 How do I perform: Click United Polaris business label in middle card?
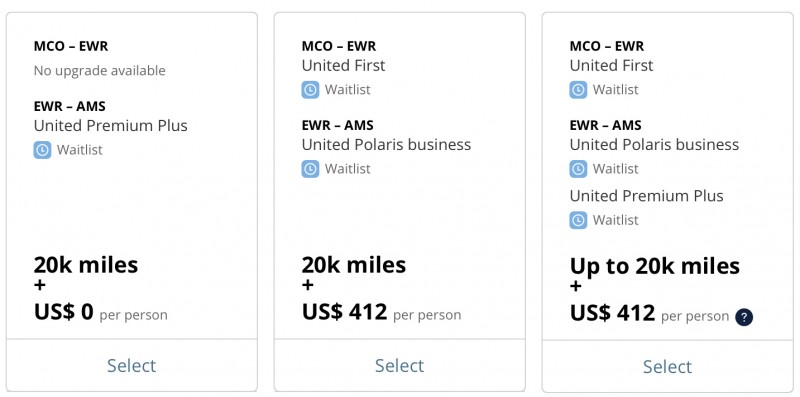[x=386, y=144]
